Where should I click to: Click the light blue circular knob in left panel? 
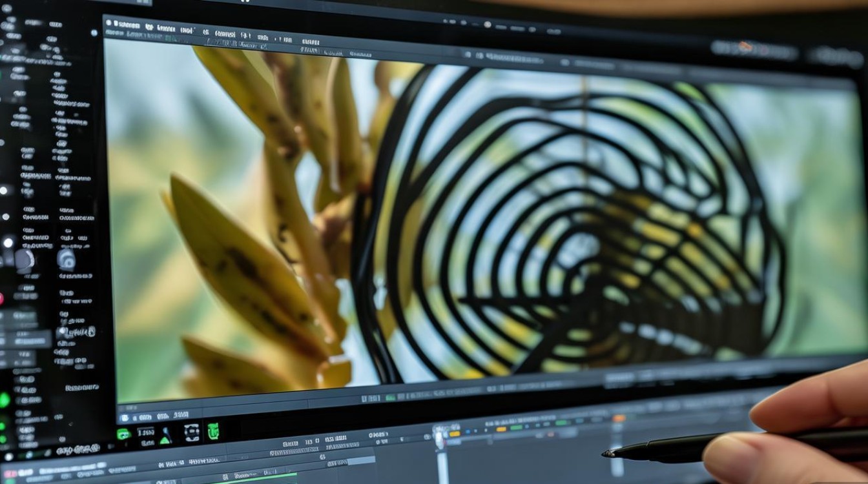tap(67, 259)
